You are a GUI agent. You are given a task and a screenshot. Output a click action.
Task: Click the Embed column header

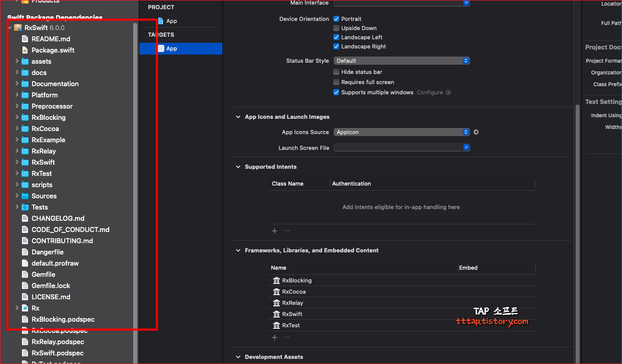[x=468, y=268]
